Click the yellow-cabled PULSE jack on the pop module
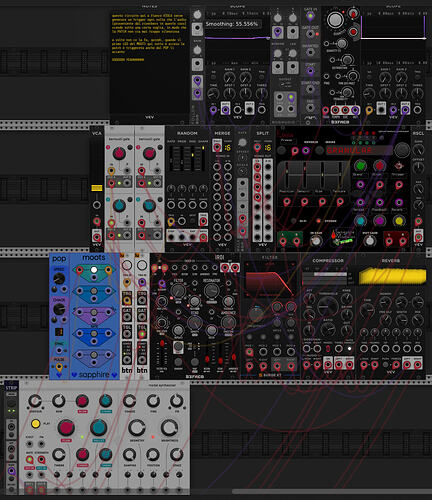The image size is (432, 500). pos(59,368)
